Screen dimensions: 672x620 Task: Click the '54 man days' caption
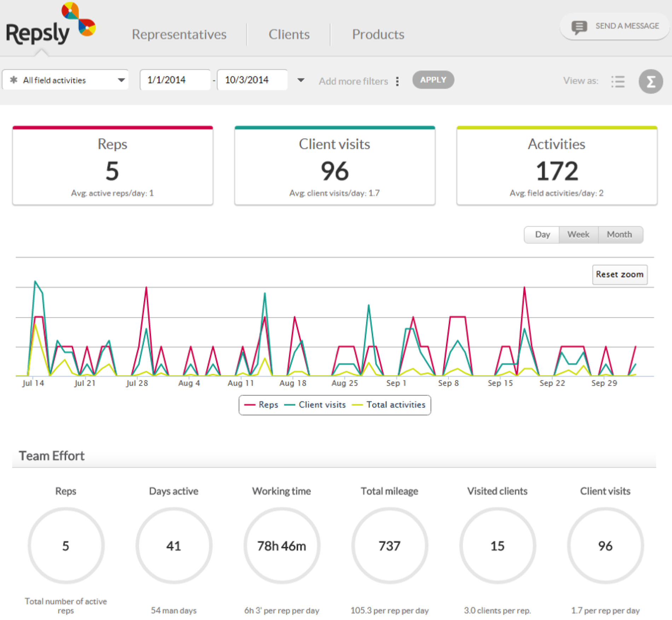pos(174,610)
